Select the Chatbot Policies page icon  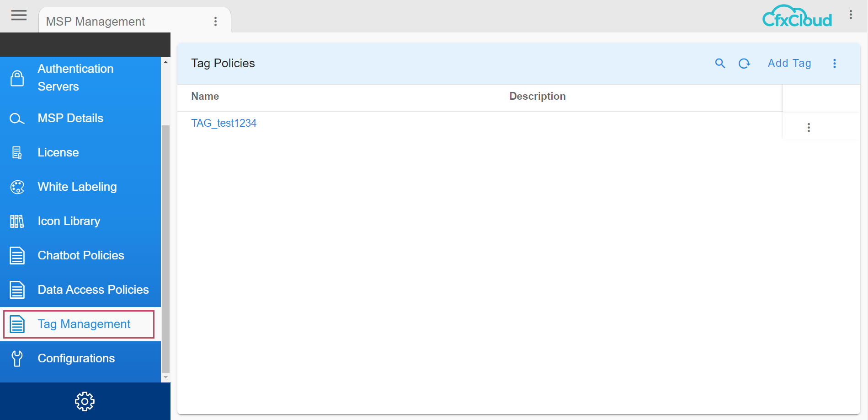[x=17, y=255]
